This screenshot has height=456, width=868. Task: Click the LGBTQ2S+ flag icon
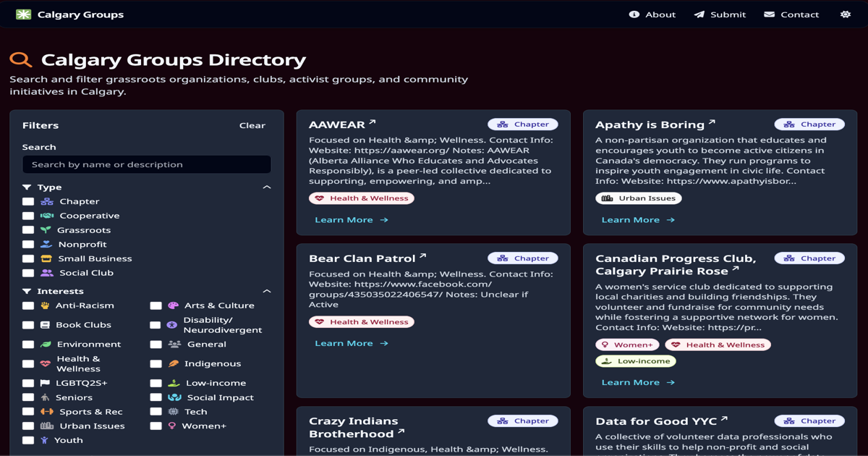tap(45, 383)
